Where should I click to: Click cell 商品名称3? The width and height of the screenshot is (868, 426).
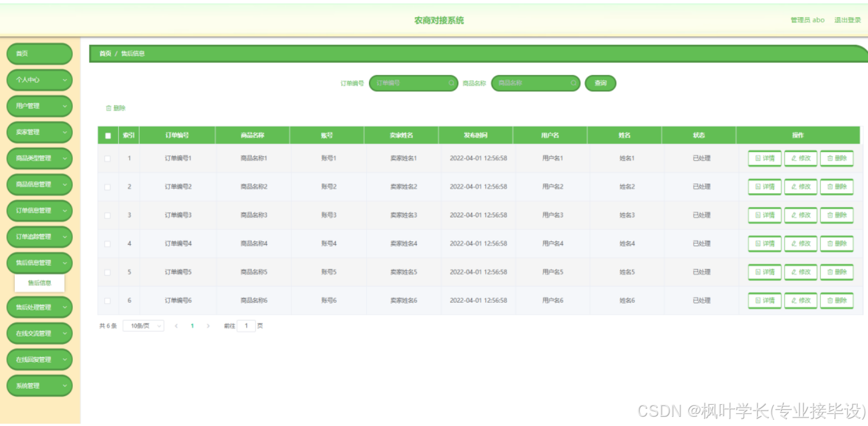[x=254, y=215]
